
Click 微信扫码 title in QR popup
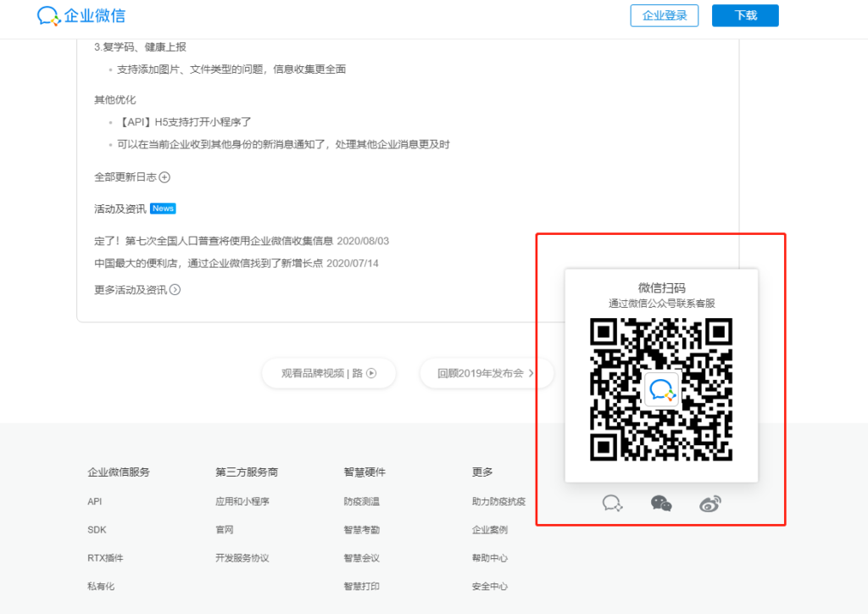click(661, 287)
